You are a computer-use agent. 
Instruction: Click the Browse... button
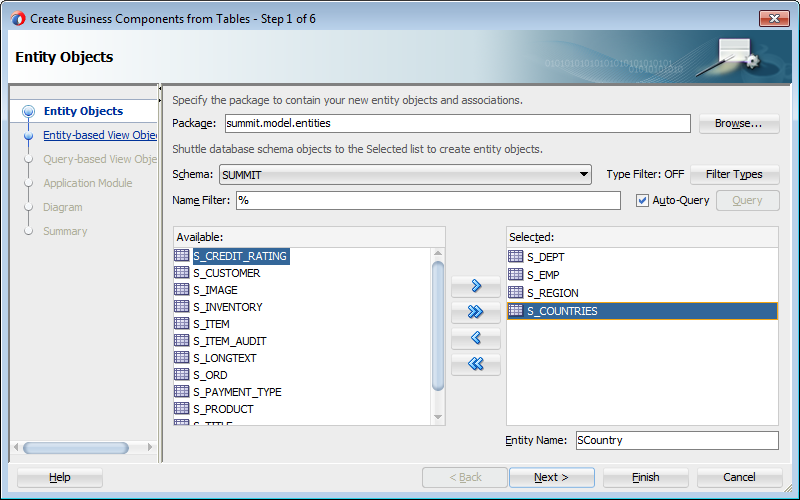[x=739, y=123]
